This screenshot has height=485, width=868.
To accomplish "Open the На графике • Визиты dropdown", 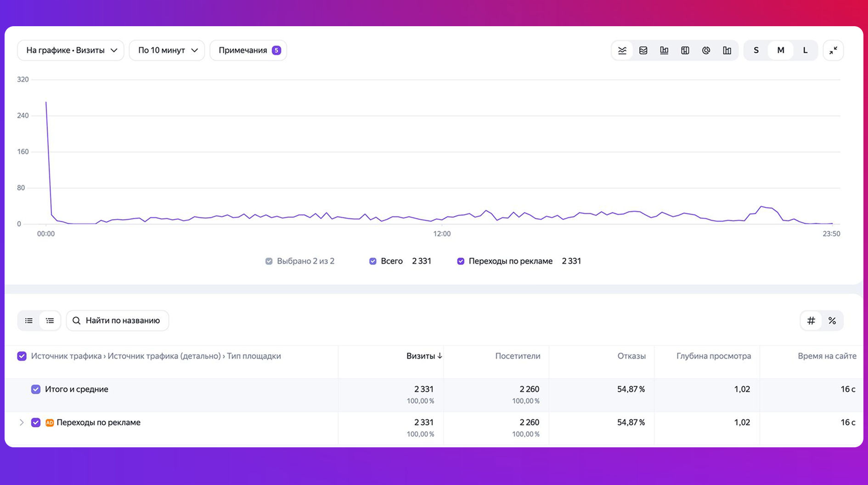I will (x=71, y=51).
